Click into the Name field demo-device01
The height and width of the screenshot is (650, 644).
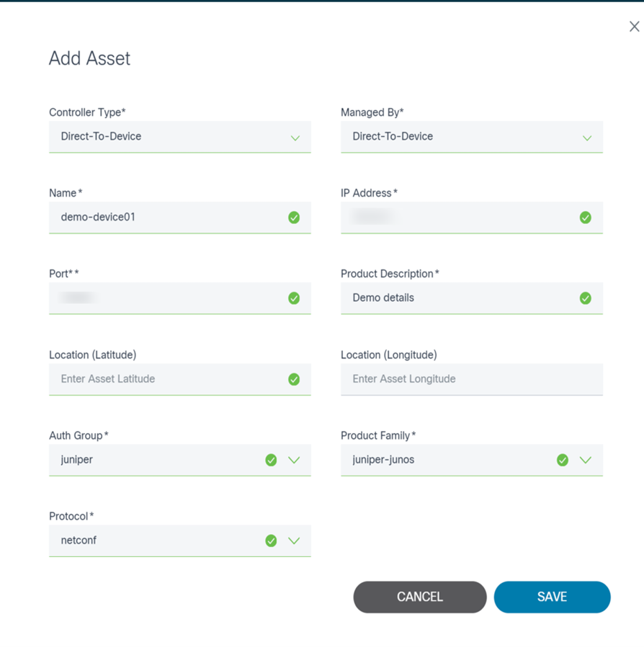point(166,217)
